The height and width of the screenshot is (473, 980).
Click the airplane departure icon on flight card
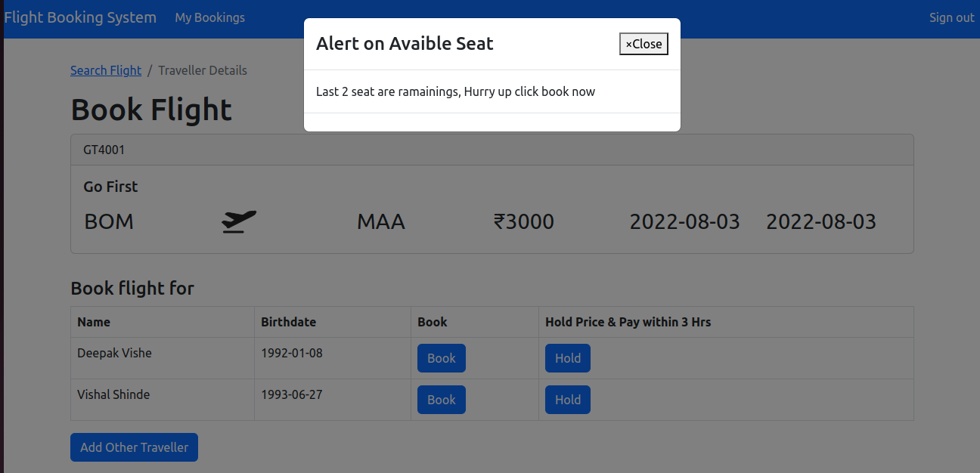(x=237, y=220)
